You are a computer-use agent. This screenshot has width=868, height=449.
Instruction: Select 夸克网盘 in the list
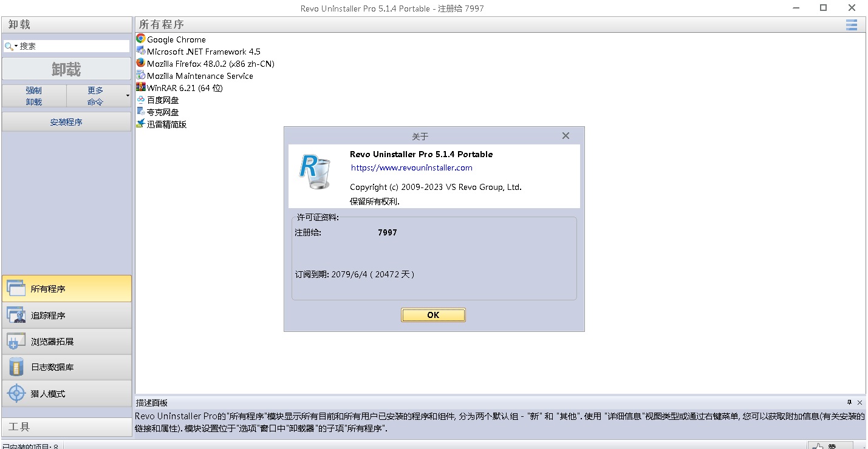click(163, 112)
